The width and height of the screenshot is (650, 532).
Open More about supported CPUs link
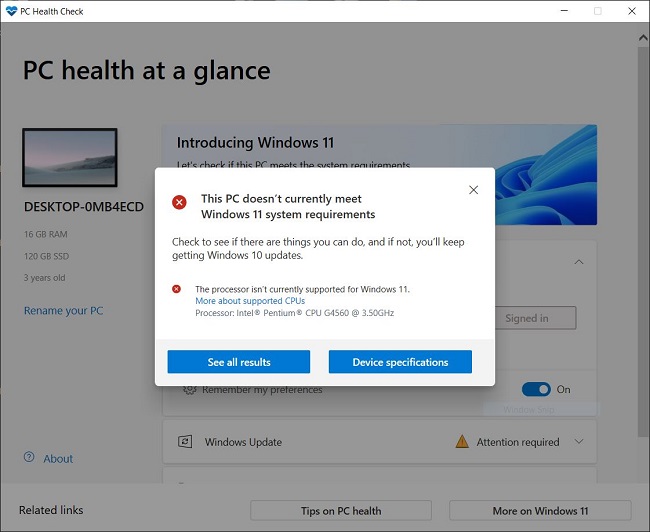(250, 301)
